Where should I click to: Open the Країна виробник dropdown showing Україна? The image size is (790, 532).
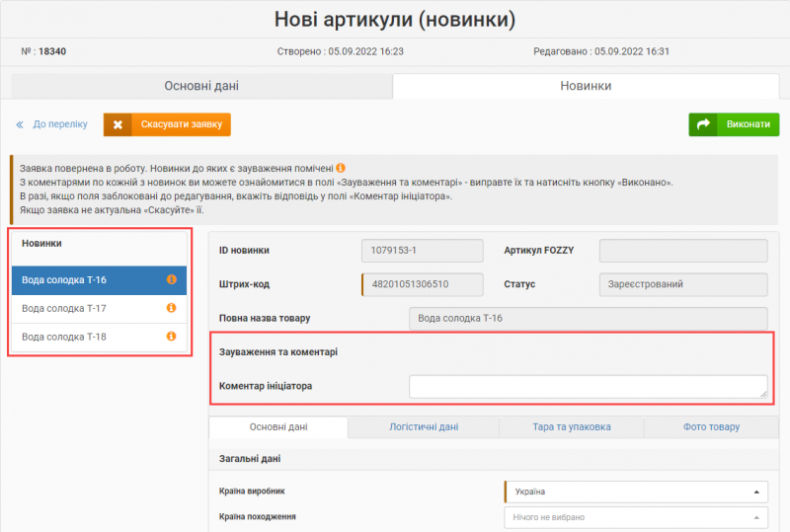click(x=636, y=492)
